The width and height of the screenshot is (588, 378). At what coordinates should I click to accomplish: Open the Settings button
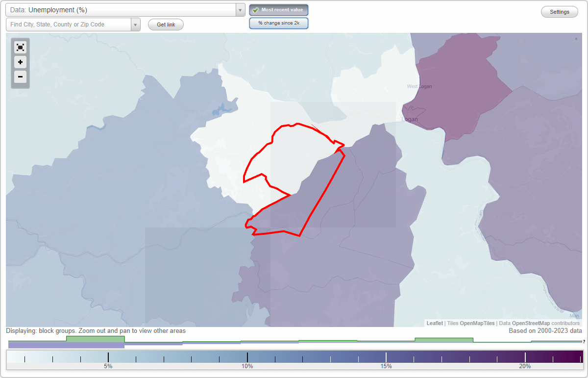point(560,12)
